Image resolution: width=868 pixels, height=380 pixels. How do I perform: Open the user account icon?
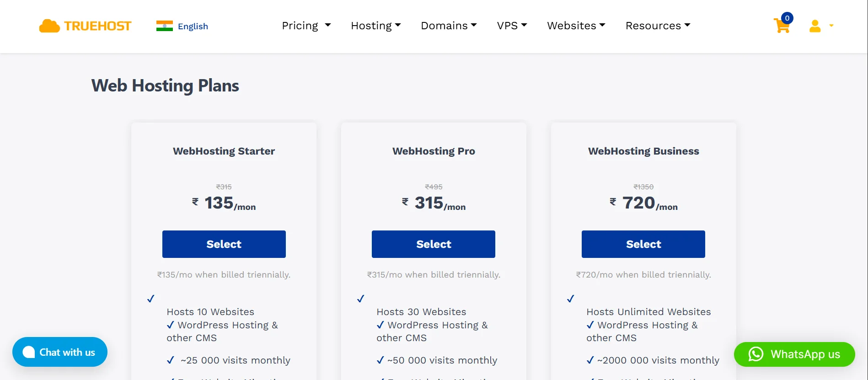815,26
